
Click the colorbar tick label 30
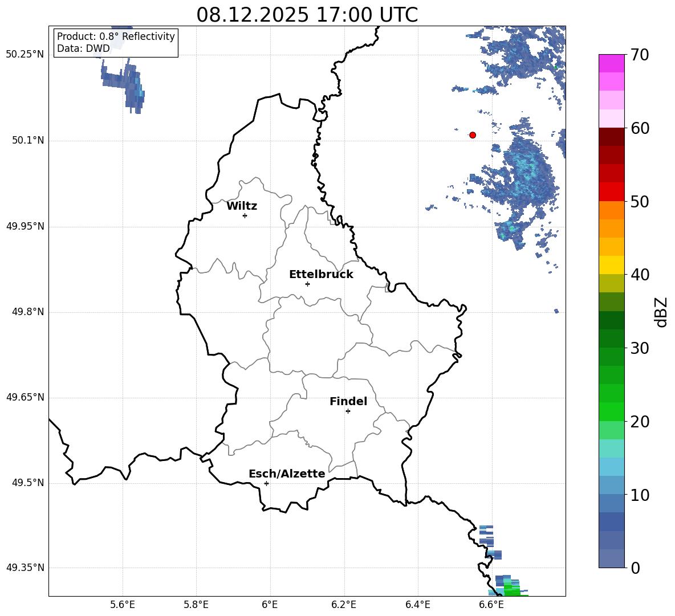640,348
